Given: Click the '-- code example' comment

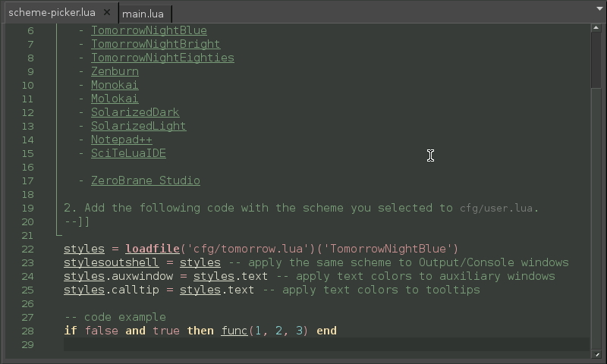Looking at the screenshot, I should (x=115, y=317).
